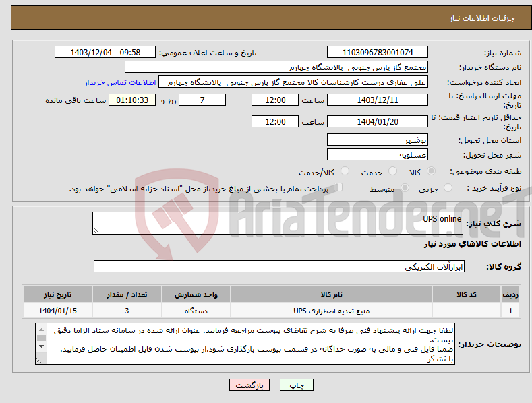Click the quantity cell showing 3
This screenshot has width=532, height=403.
127,311
